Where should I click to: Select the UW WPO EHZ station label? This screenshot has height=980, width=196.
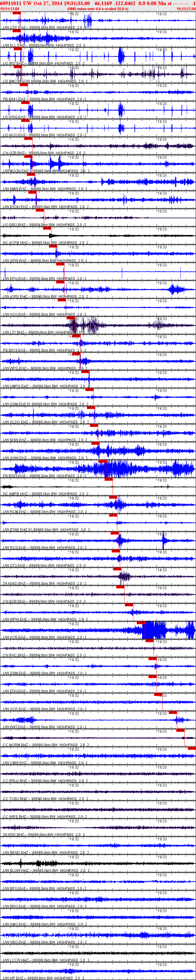point(45,368)
